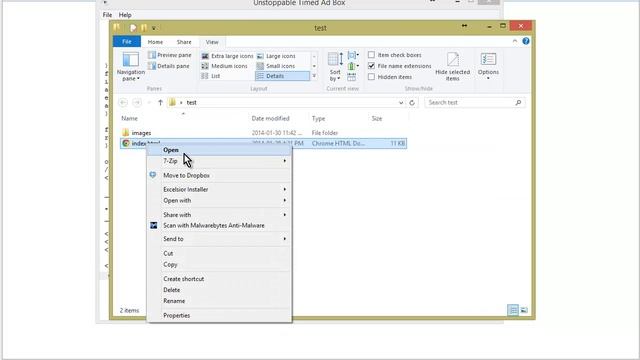640x360 pixels.
Task: Switch to Medium icons layout
Action: click(x=224, y=66)
